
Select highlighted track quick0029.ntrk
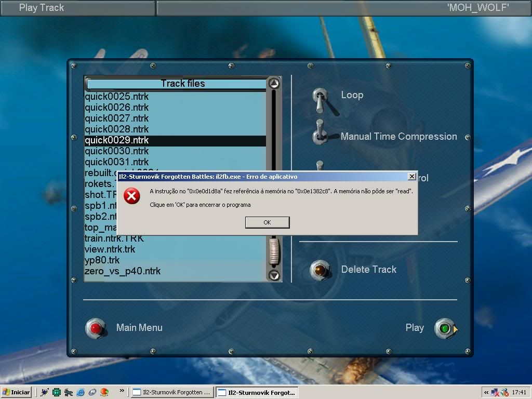tap(175, 140)
